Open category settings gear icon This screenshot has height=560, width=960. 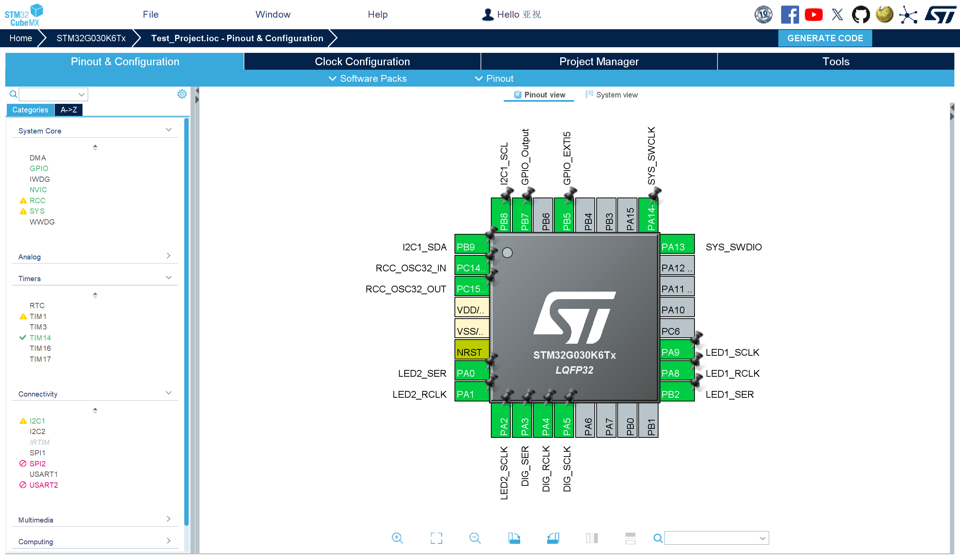182,94
